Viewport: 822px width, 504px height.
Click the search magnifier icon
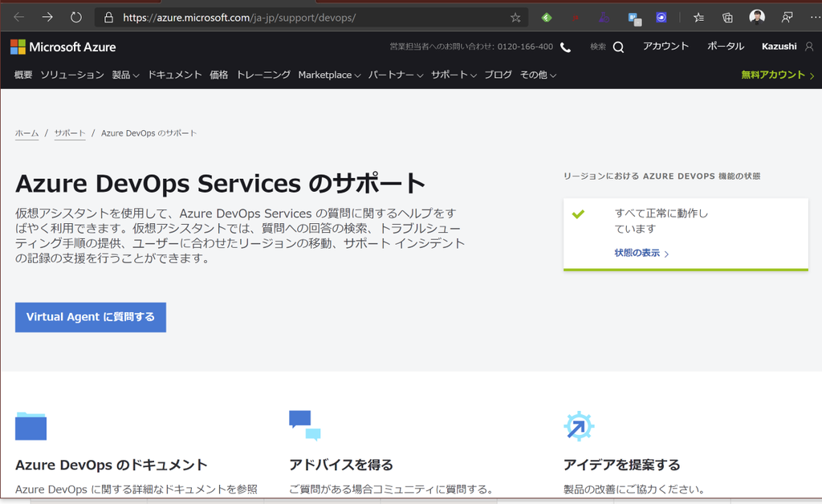[x=618, y=47]
